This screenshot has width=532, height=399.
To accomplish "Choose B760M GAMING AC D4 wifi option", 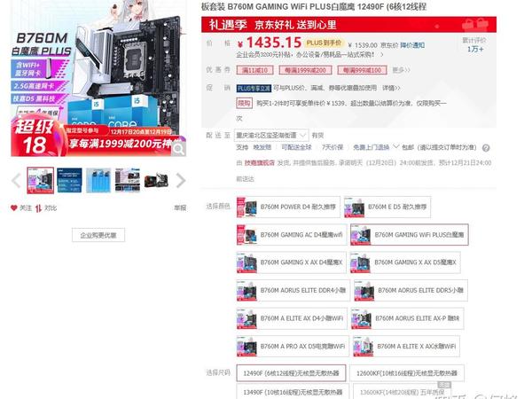I will [x=292, y=235].
